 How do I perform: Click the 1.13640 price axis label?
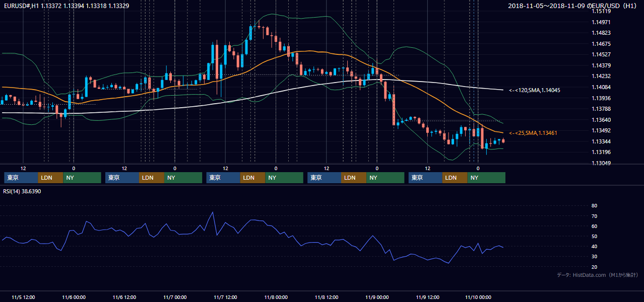tap(601, 120)
